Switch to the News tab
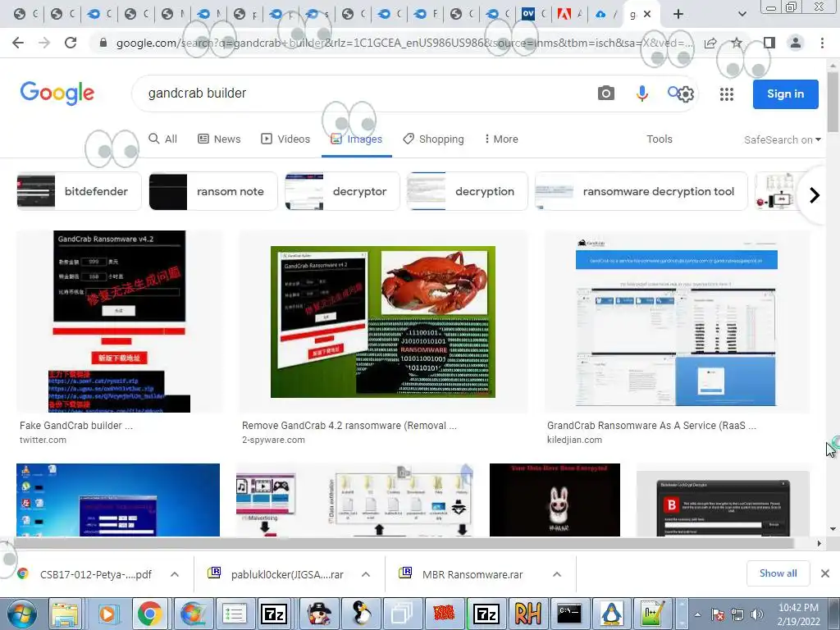840x630 pixels. point(219,139)
